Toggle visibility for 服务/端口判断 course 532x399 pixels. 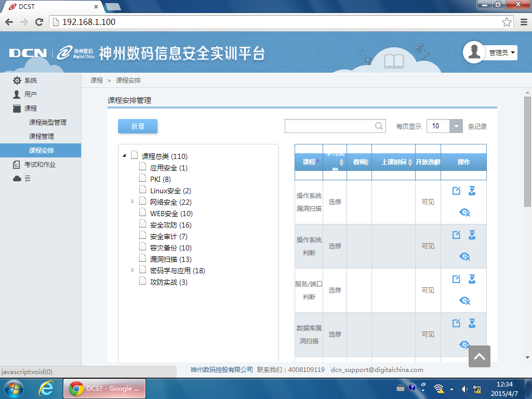(464, 301)
